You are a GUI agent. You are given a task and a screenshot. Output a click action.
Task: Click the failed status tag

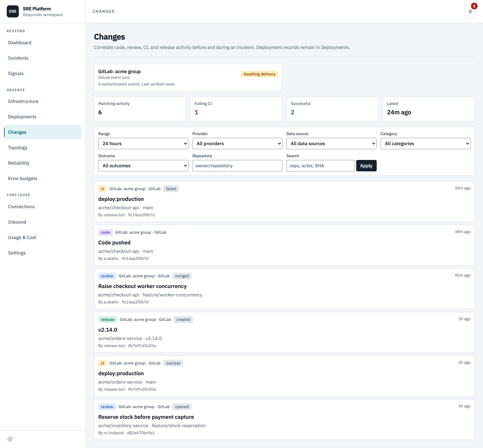point(171,189)
